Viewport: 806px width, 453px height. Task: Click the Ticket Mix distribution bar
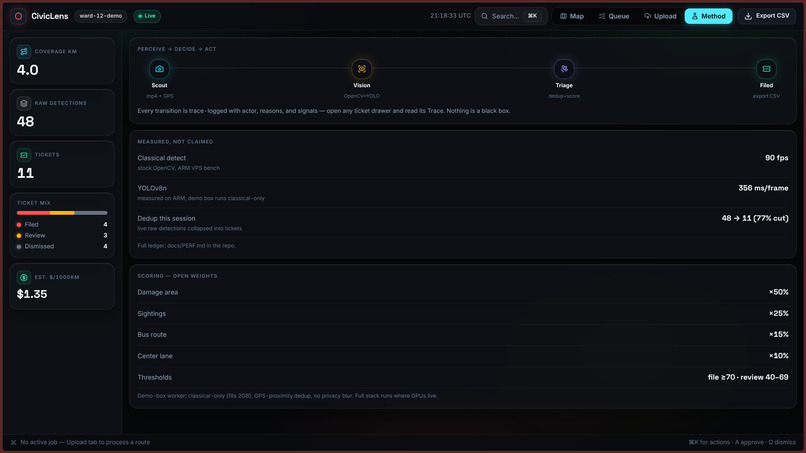(x=62, y=213)
